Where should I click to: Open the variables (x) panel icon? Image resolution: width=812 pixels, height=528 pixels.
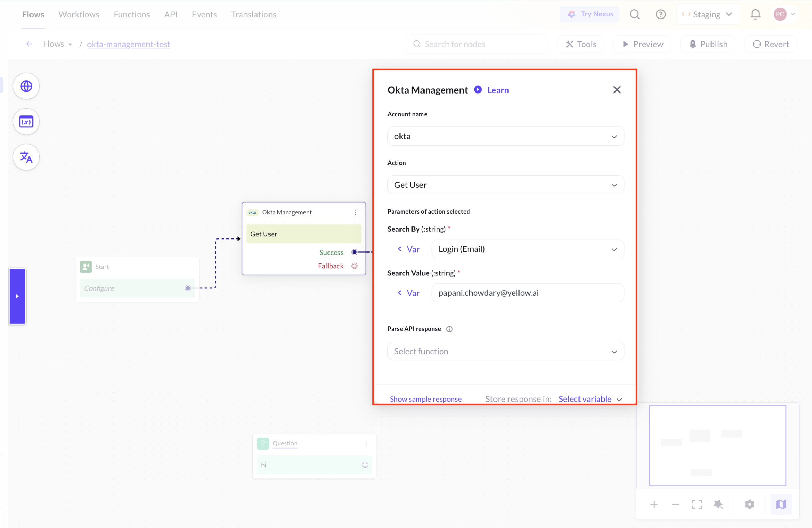tap(26, 122)
